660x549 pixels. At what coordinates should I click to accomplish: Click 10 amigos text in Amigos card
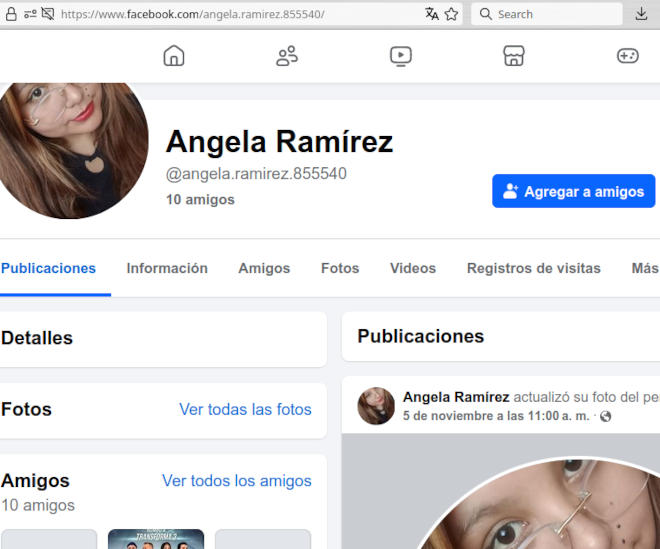tap(38, 505)
